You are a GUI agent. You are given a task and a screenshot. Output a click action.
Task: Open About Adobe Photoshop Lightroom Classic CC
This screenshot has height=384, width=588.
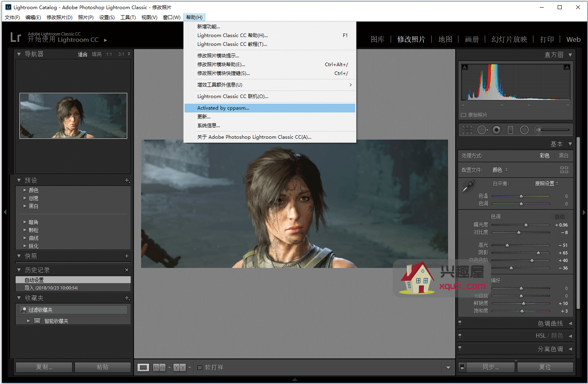click(x=270, y=137)
